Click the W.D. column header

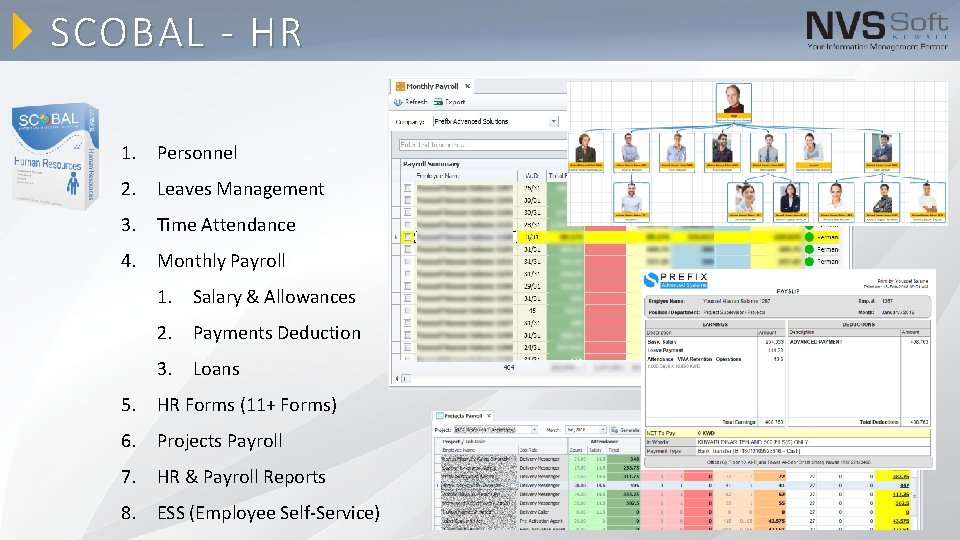point(531,176)
